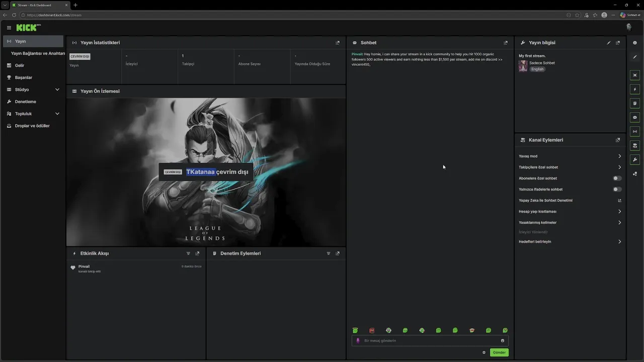The height and width of the screenshot is (362, 644).
Task: Click the English language tag
Action: click(537, 69)
